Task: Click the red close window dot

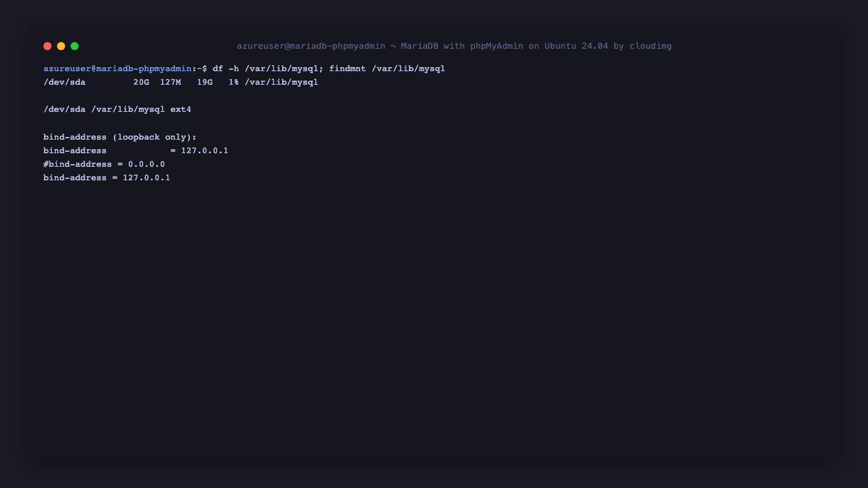Action: 47,46
